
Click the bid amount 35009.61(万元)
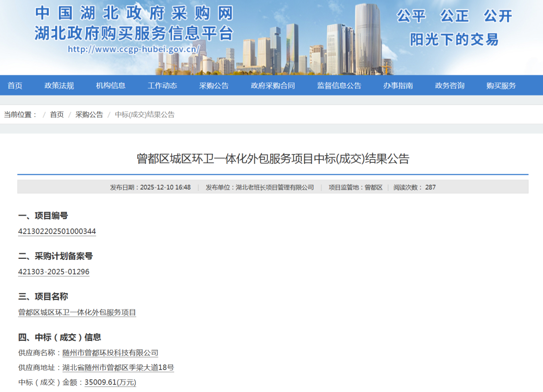[111, 382]
